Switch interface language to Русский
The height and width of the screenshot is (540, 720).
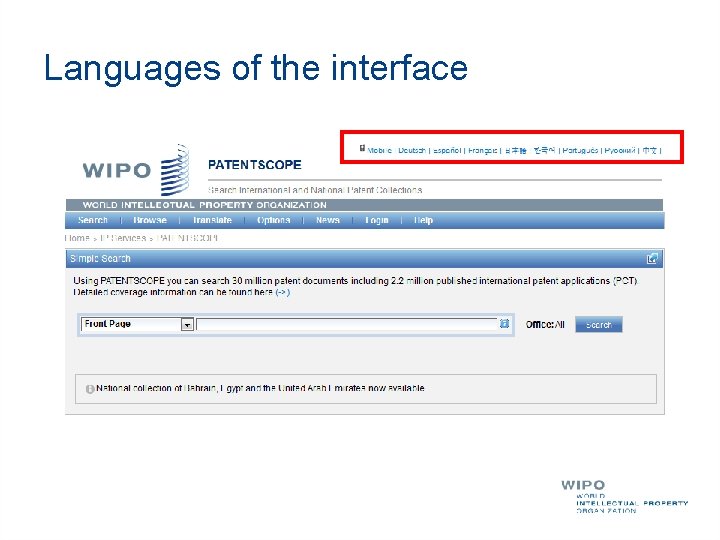(x=620, y=150)
